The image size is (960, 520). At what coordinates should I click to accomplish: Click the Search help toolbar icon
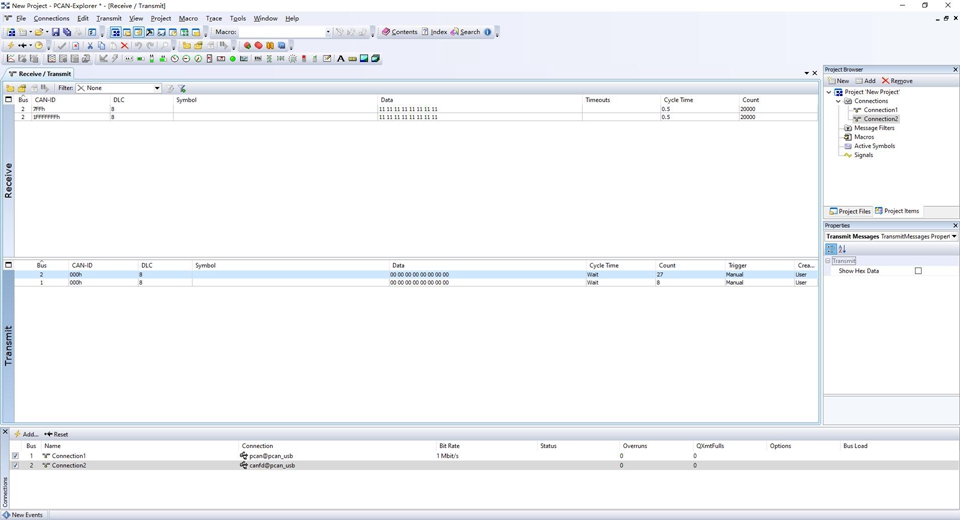pyautogui.click(x=465, y=32)
